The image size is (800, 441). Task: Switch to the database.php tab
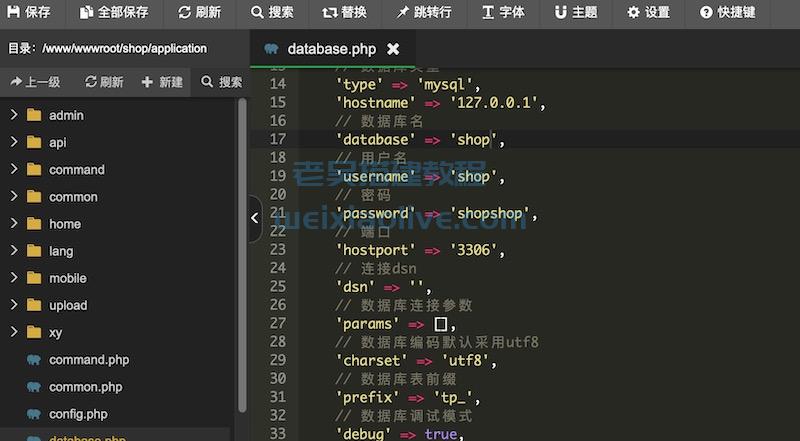point(332,49)
